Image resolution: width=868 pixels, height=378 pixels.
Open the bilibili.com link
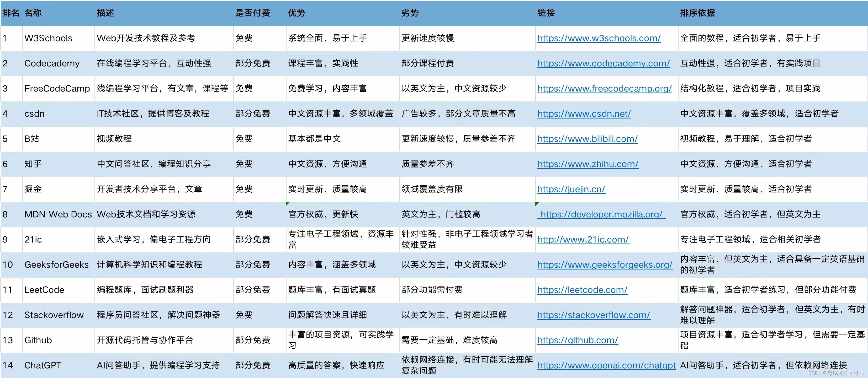click(x=587, y=139)
